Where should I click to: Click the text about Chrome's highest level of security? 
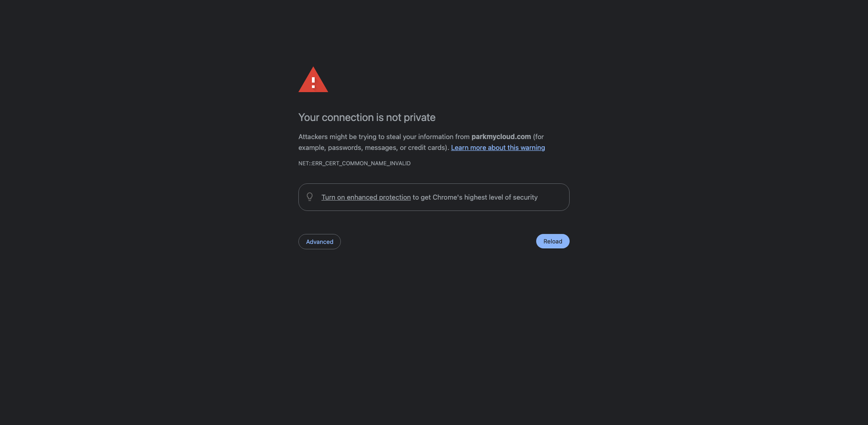pos(475,197)
